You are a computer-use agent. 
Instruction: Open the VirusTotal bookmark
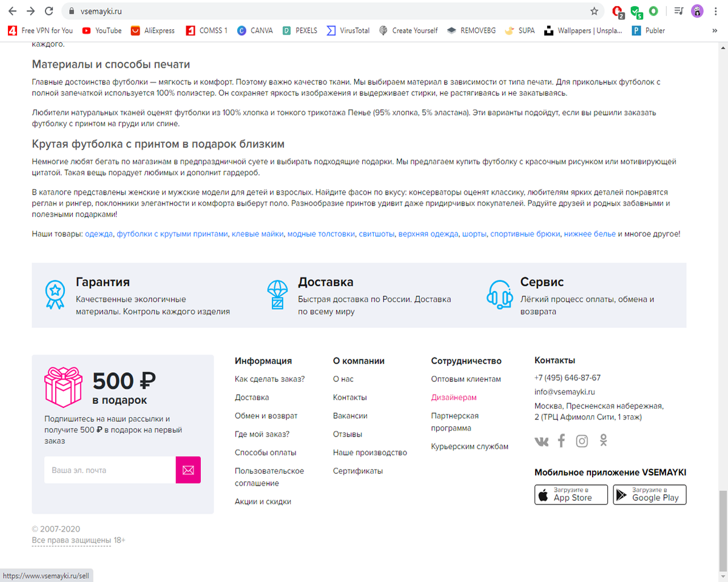[x=348, y=30]
